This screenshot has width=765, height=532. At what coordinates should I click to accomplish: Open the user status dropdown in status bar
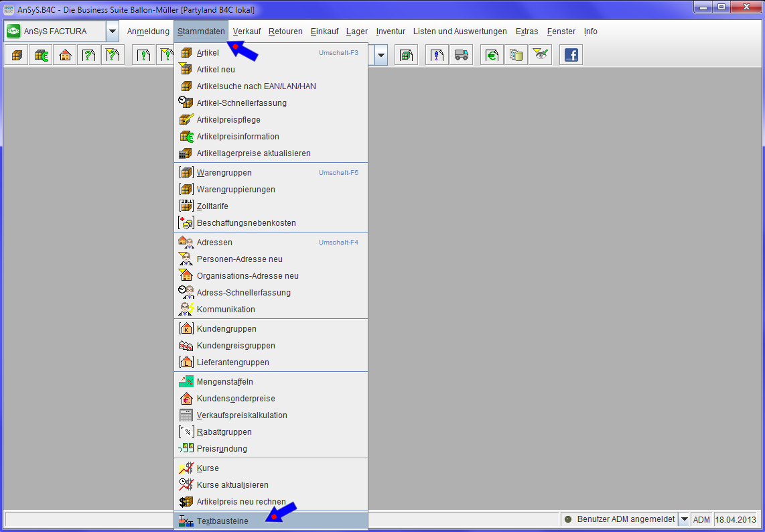[684, 519]
